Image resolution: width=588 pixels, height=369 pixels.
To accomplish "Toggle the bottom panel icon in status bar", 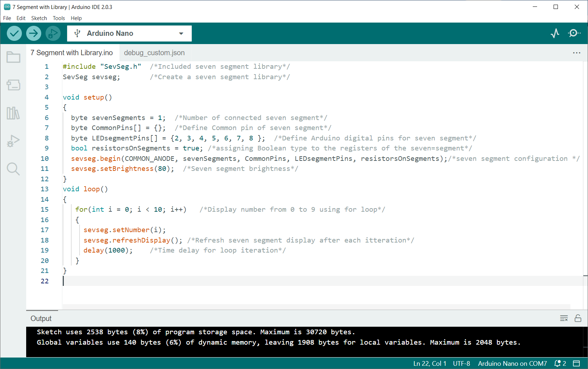I will pos(577,363).
